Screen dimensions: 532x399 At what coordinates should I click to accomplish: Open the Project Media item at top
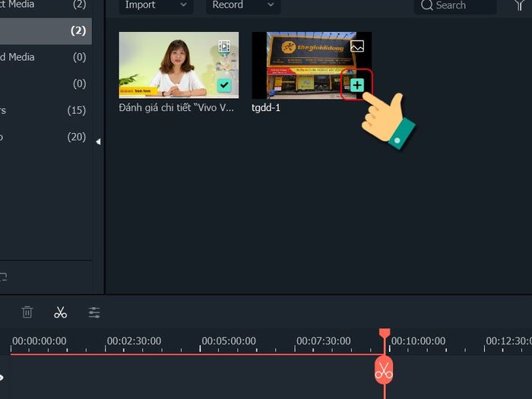(46, 5)
